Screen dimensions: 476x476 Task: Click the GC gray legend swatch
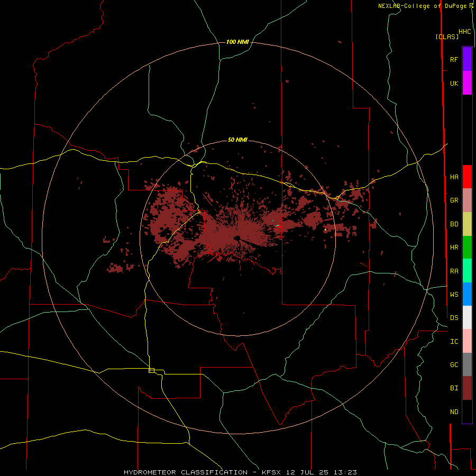467,364
